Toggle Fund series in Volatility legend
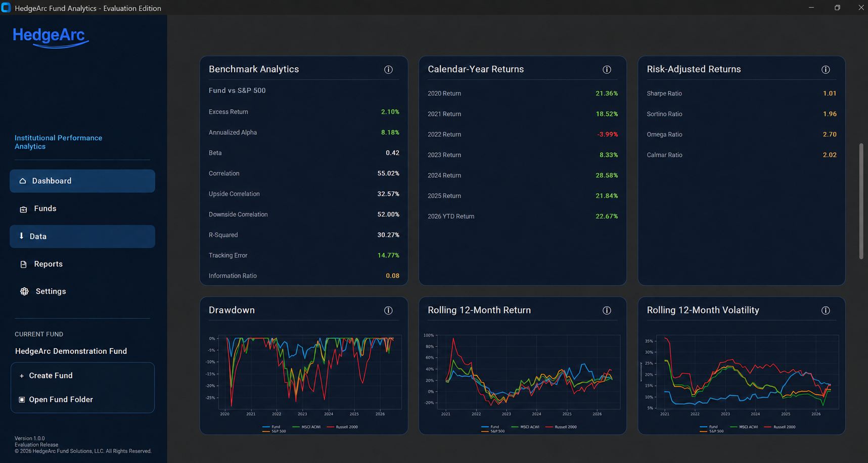This screenshot has width=868, height=463. coord(709,427)
